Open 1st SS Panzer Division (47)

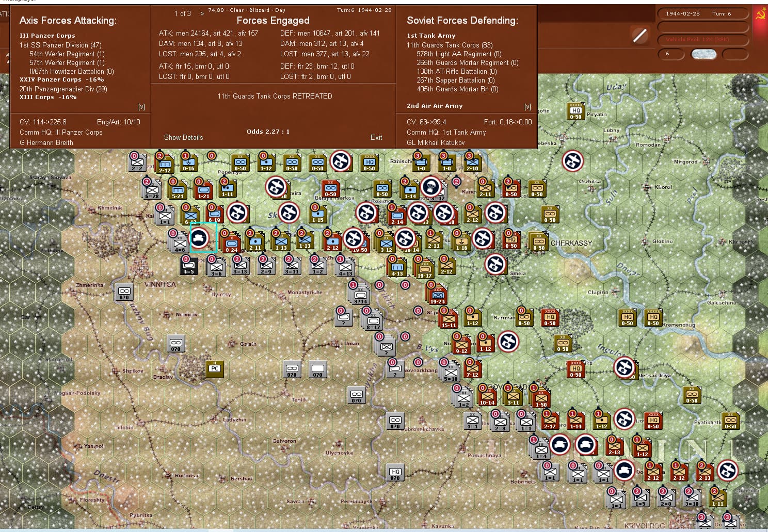[60, 45]
